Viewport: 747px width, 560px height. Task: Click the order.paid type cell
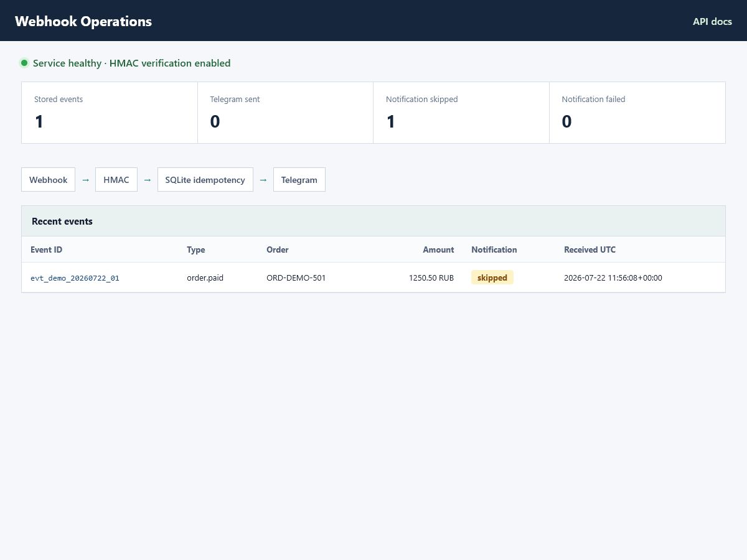pos(205,278)
